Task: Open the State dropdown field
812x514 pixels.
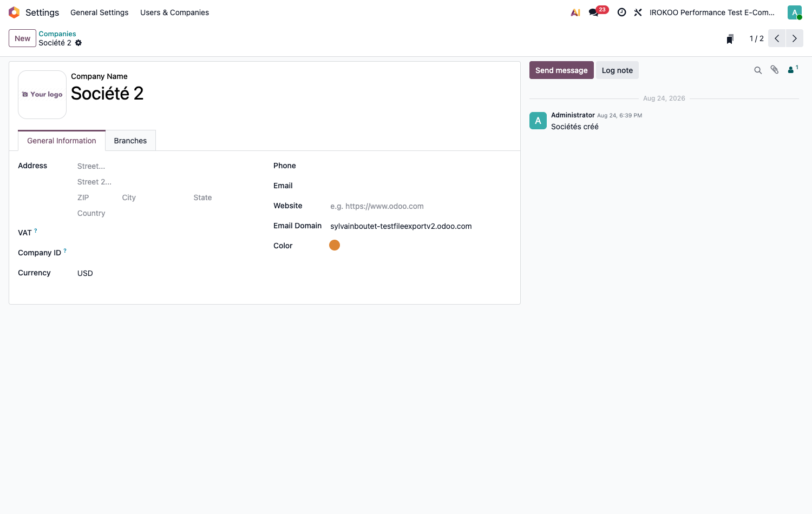Action: 224,197
